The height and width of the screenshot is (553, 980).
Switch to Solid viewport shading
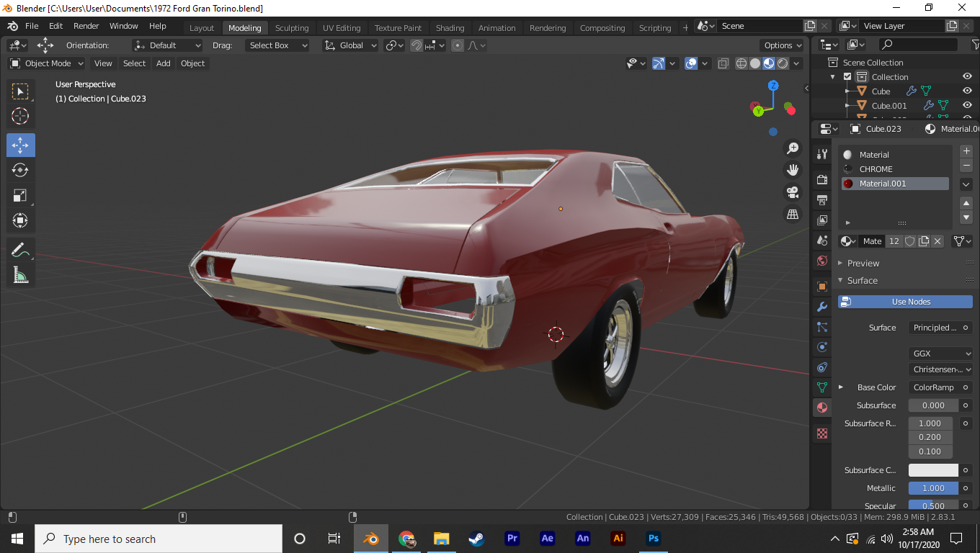click(755, 63)
